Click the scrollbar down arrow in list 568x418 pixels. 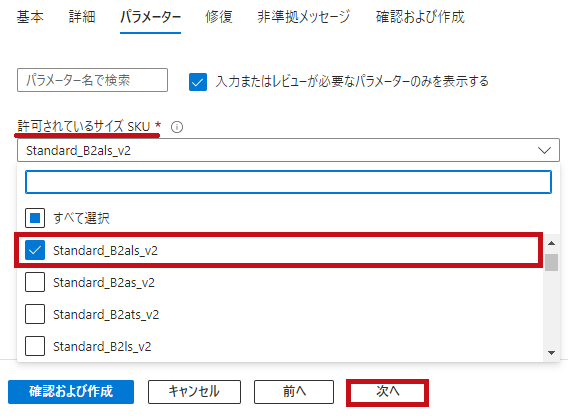551,353
